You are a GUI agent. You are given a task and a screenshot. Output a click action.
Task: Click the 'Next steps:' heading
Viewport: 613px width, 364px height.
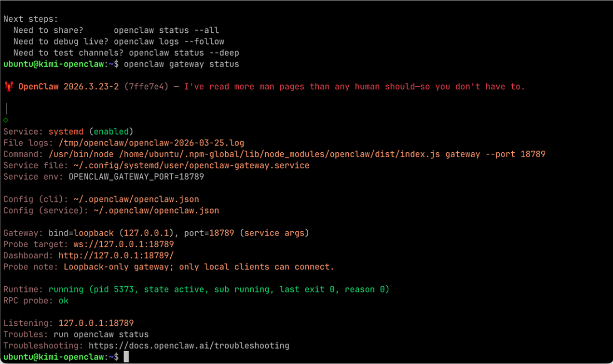click(x=31, y=19)
